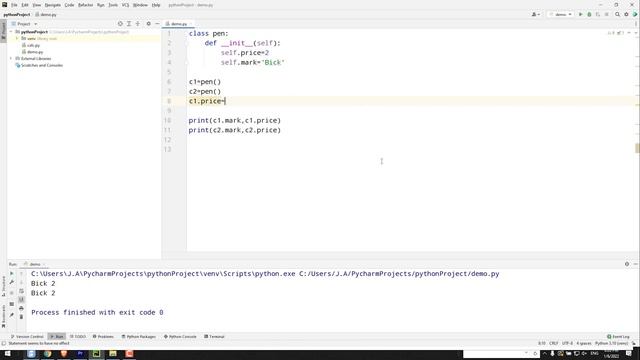
Task: Open Search Everywhere magnifier icon
Action: pyautogui.click(x=618, y=14)
